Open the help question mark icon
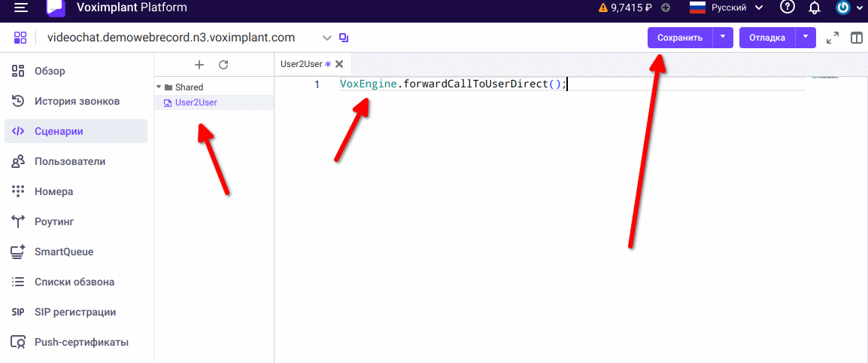Screen dimensions: 868x363 pyautogui.click(x=788, y=8)
